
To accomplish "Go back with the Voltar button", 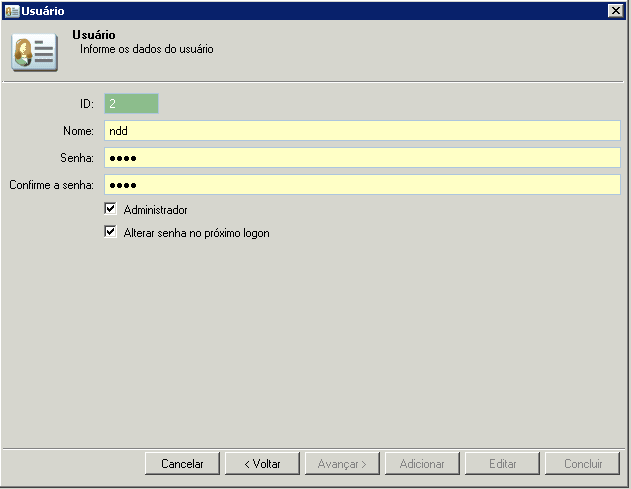I will pyautogui.click(x=262, y=464).
